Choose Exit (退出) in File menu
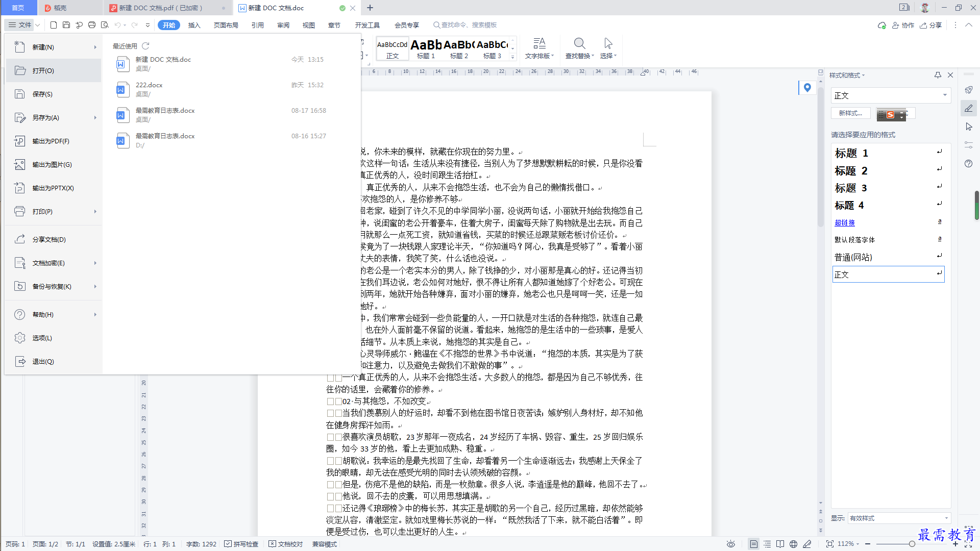The image size is (980, 551). pyautogui.click(x=54, y=361)
